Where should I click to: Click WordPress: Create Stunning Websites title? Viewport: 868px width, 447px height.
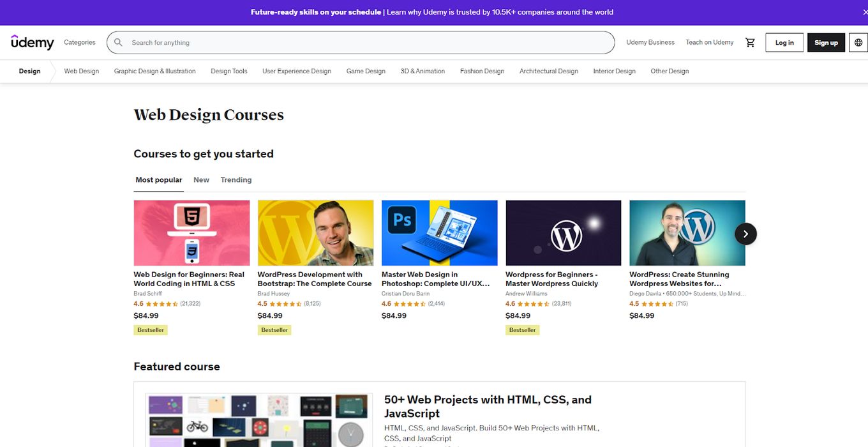(x=679, y=279)
